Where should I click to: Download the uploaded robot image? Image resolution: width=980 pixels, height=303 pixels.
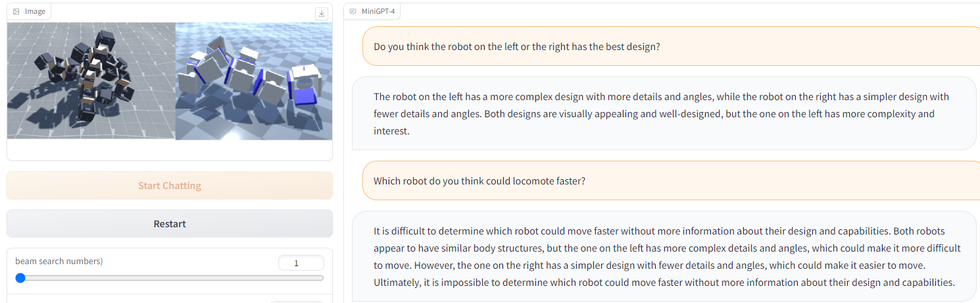point(321,13)
